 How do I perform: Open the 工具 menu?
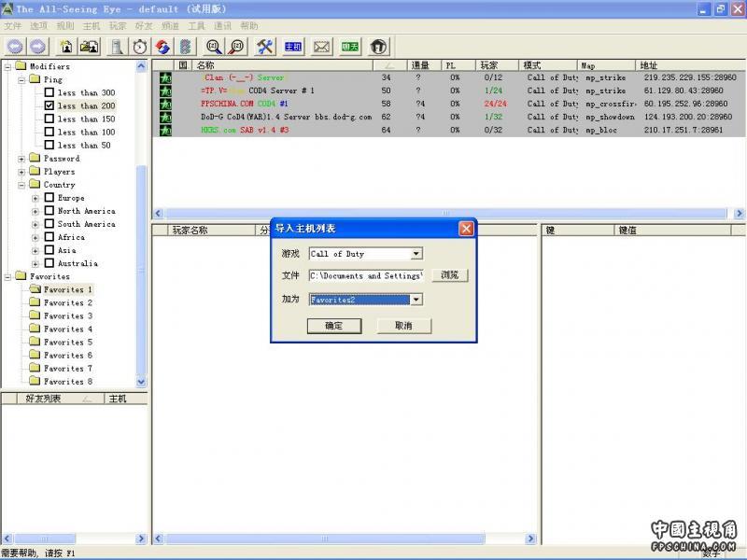click(196, 26)
